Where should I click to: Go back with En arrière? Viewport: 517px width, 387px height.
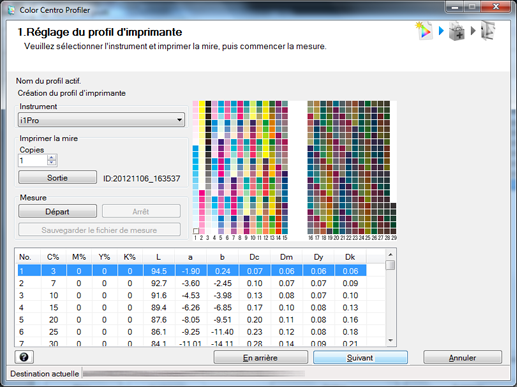point(260,358)
